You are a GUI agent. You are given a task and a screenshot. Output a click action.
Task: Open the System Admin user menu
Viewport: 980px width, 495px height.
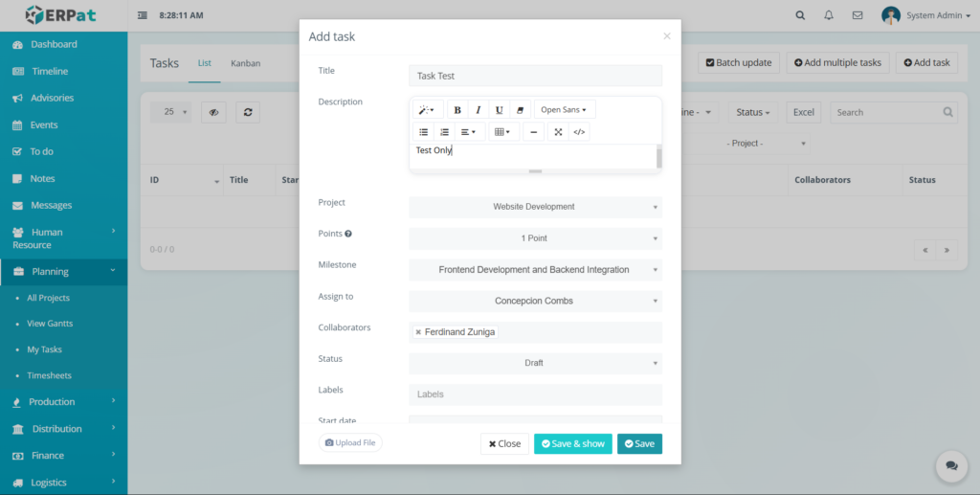pyautogui.click(x=926, y=15)
